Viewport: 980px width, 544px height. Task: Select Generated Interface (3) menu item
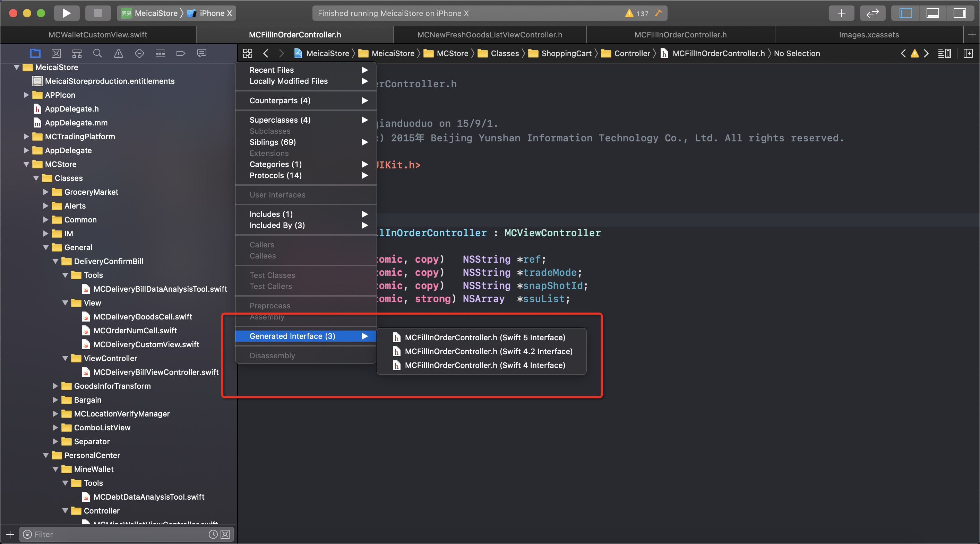pos(306,336)
